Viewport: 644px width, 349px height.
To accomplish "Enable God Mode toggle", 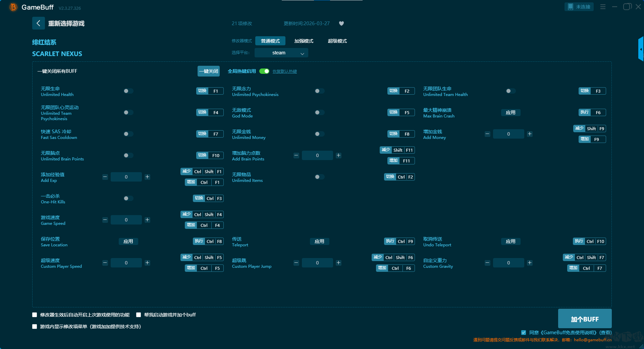I will [x=319, y=112].
